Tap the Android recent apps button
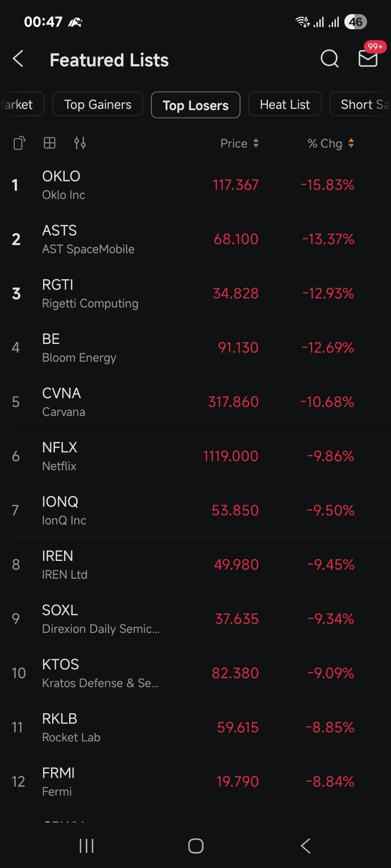391x868 pixels. [87, 846]
